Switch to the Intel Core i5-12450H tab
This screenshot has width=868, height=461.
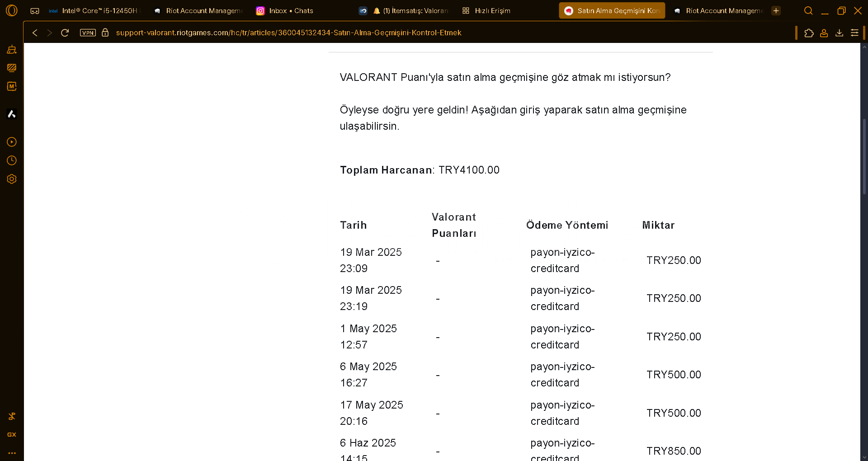94,10
